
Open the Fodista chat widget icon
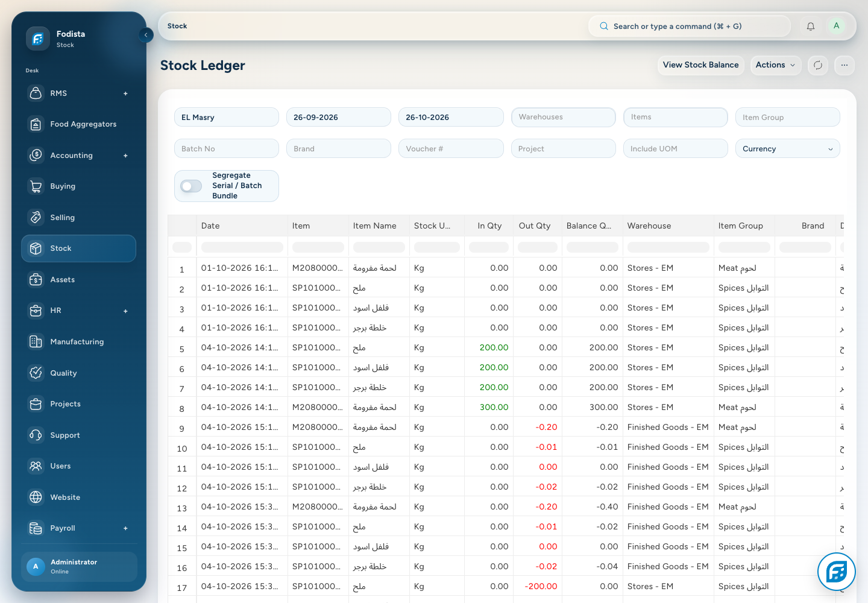[837, 572]
